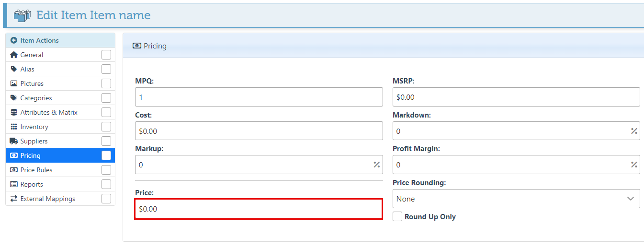The height and width of the screenshot is (249, 644).
Task: Click the grid icon beside Inventory
Action: 14,127
